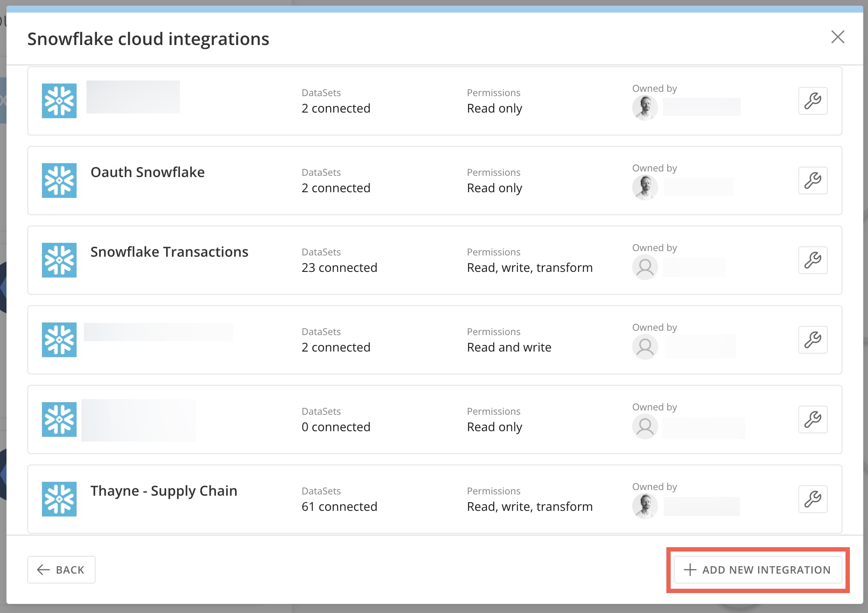
Task: Click owner avatar on Oauth Snowflake row
Action: click(645, 187)
